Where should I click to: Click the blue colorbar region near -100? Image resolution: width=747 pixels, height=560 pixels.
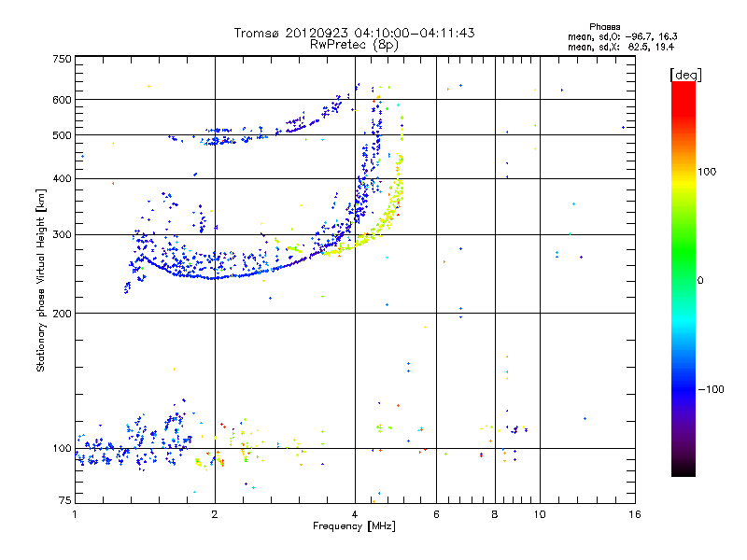point(684,388)
